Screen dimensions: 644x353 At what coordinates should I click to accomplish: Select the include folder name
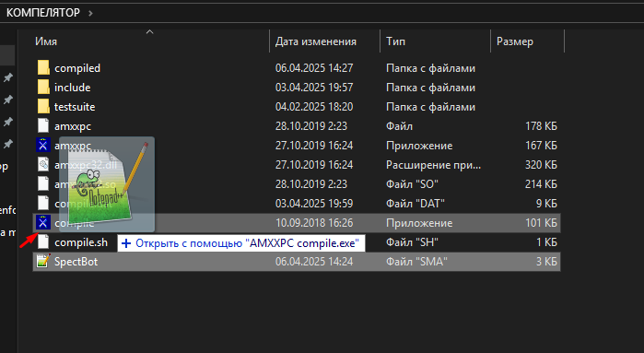click(72, 88)
